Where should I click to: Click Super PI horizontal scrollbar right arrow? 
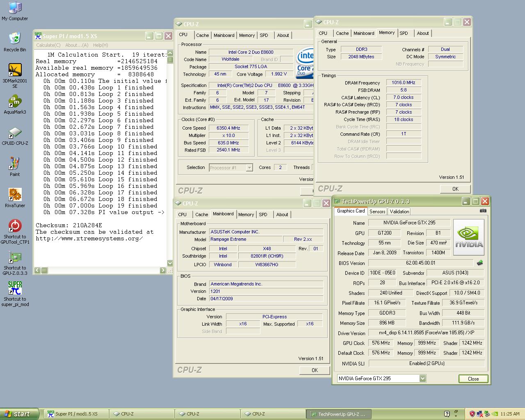coord(163,270)
